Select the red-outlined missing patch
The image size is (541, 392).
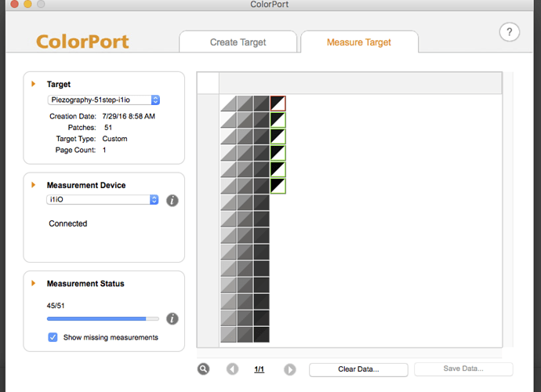tap(278, 103)
